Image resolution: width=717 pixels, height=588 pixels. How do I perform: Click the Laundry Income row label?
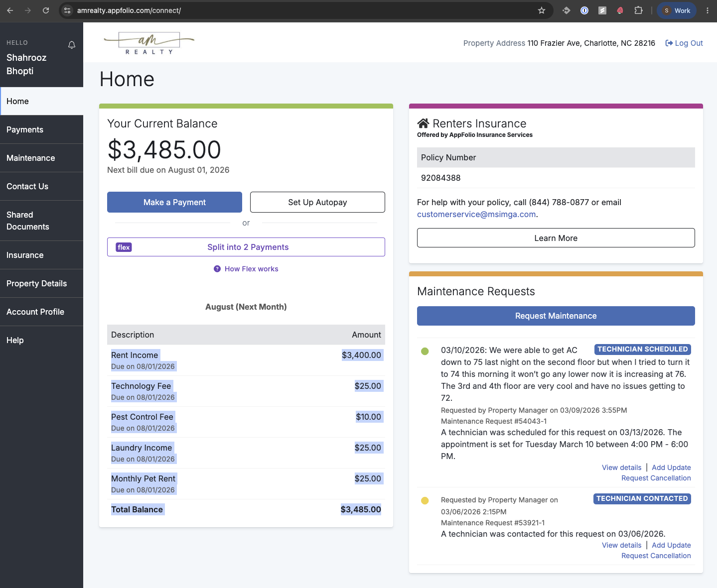tap(142, 448)
